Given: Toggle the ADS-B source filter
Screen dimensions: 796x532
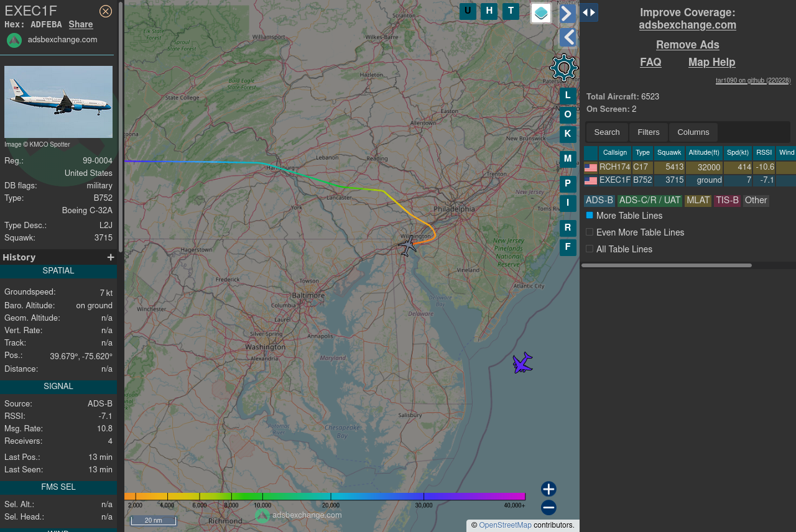Looking at the screenshot, I should 599,201.
